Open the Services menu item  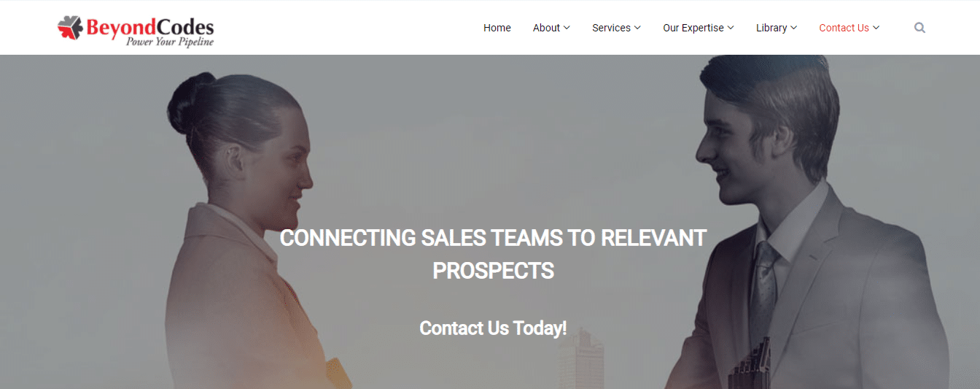tap(611, 28)
